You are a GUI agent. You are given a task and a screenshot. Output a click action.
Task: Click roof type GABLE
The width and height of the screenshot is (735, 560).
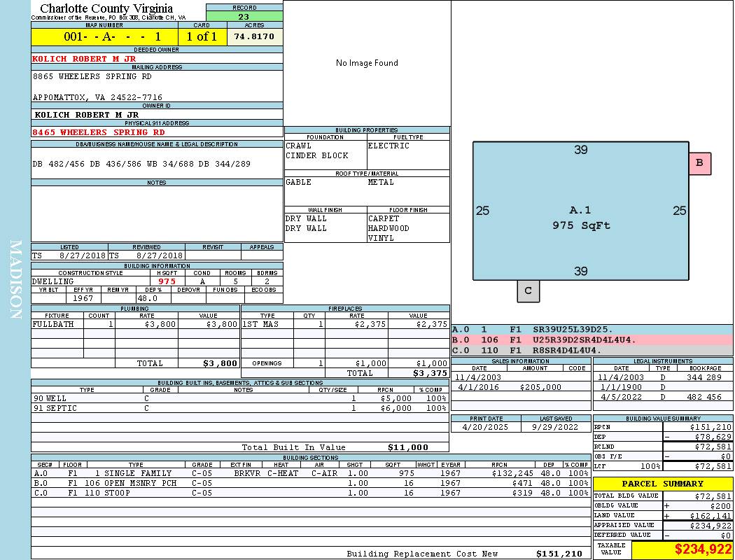[x=299, y=182]
